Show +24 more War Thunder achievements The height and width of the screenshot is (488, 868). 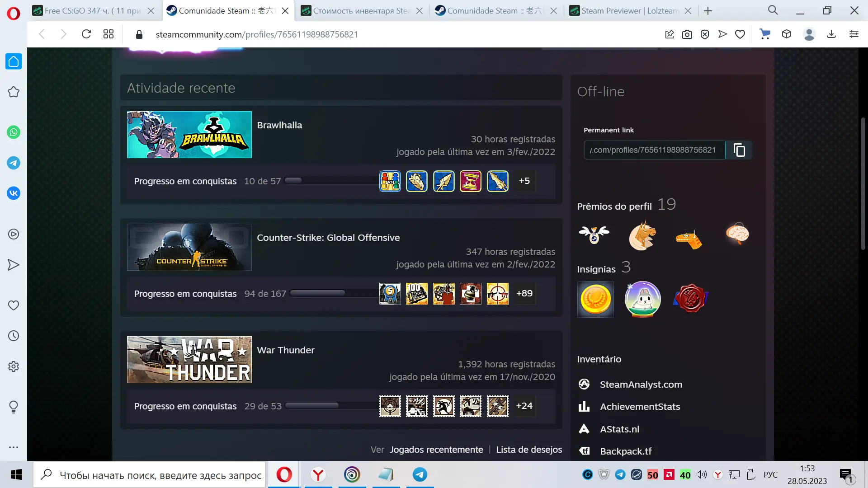[x=524, y=406]
